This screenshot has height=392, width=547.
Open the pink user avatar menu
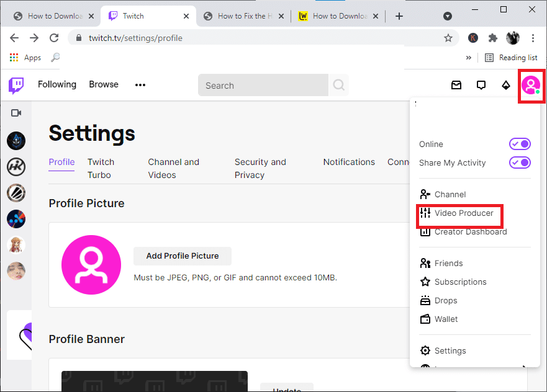531,86
